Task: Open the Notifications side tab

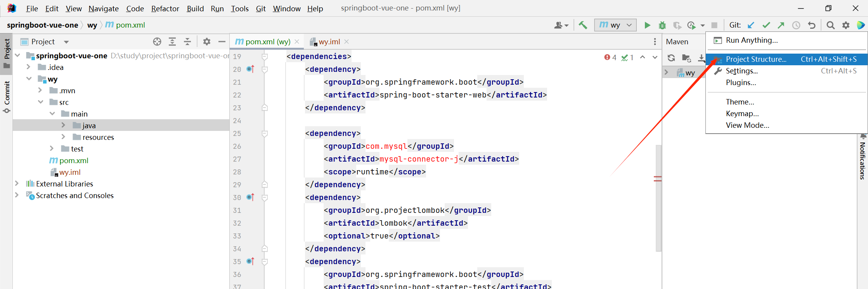Action: [863, 157]
